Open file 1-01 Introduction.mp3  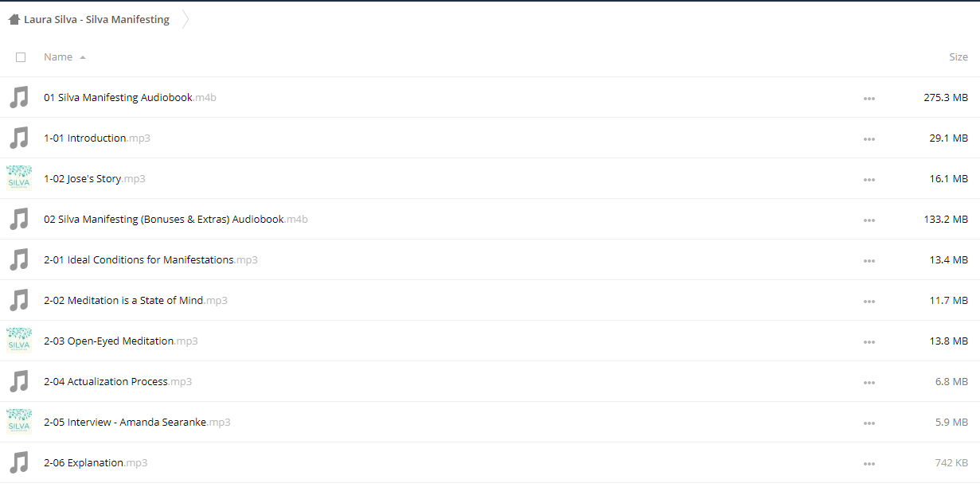[x=97, y=138]
